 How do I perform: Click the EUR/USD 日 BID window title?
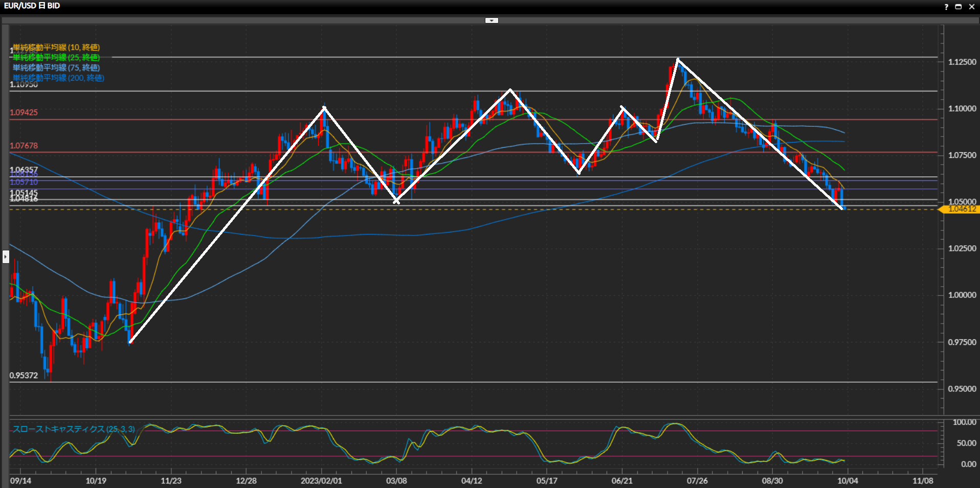click(x=32, y=6)
